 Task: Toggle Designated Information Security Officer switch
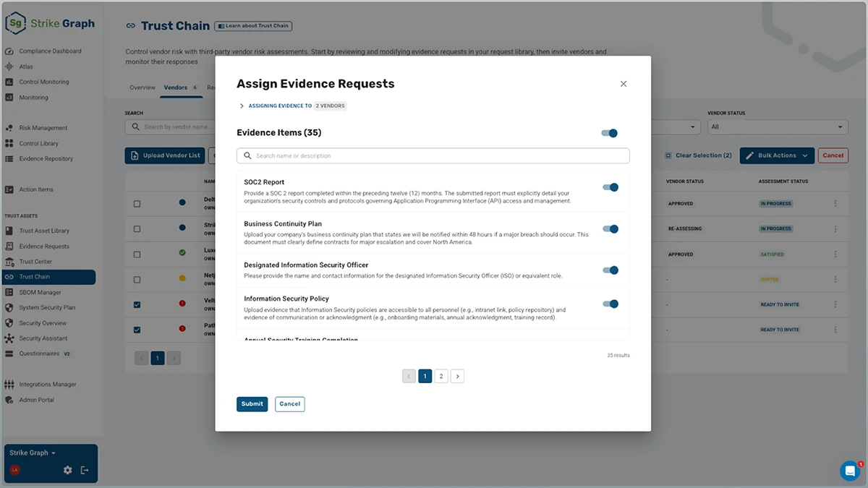610,270
